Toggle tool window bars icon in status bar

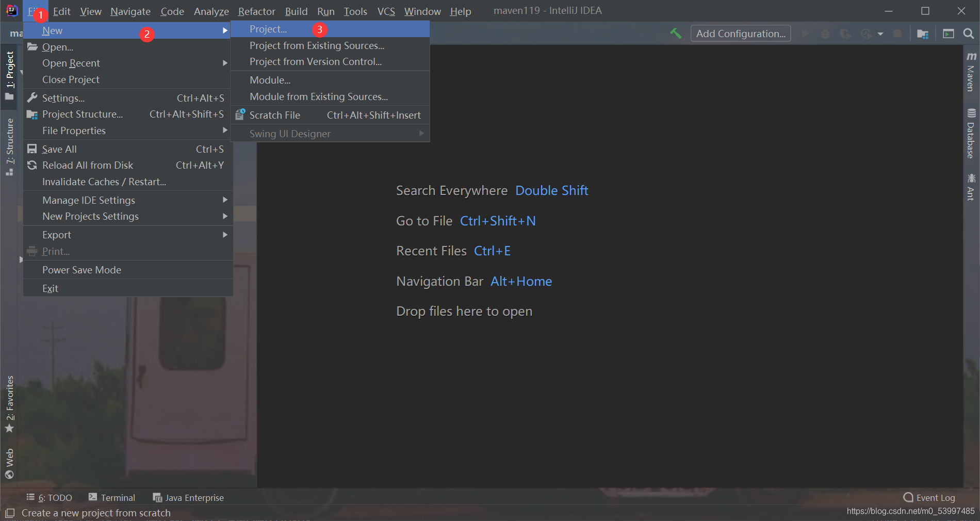click(9, 513)
